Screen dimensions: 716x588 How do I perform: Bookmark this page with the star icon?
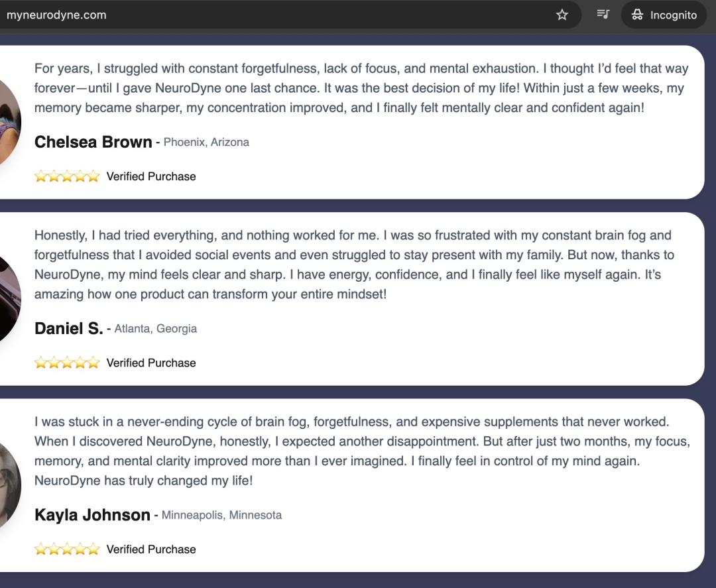(562, 15)
